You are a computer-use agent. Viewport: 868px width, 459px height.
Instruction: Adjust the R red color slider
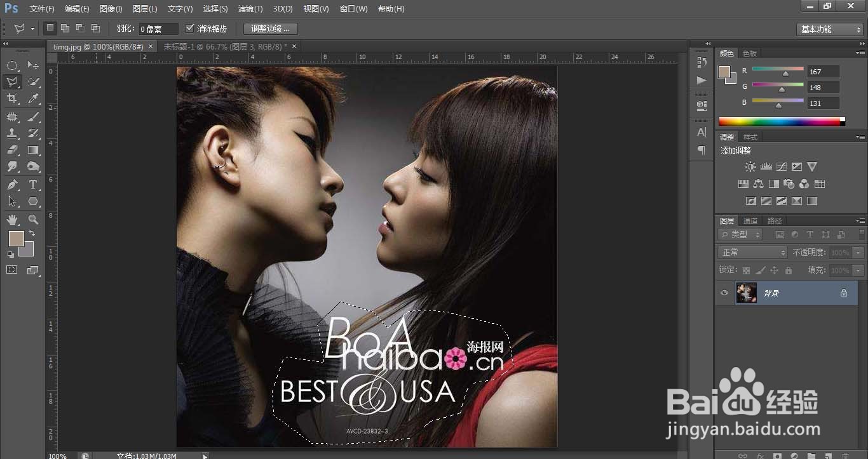click(785, 74)
